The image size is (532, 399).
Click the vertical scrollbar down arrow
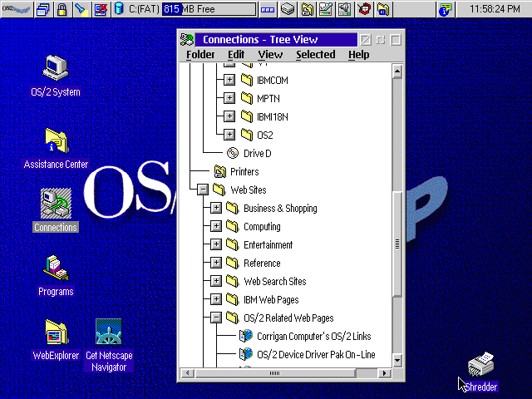pos(397,360)
